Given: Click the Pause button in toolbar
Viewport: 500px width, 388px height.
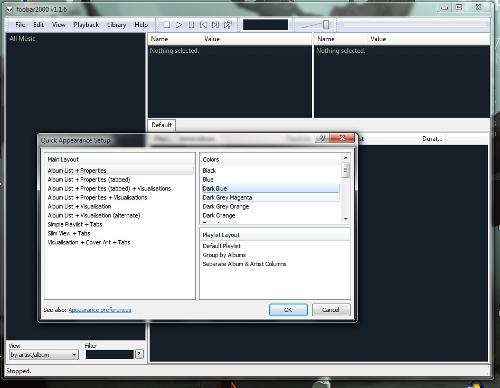Looking at the screenshot, I should (x=191, y=25).
